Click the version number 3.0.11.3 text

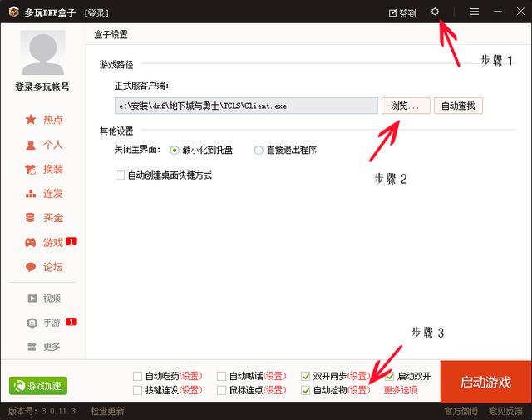point(58,411)
